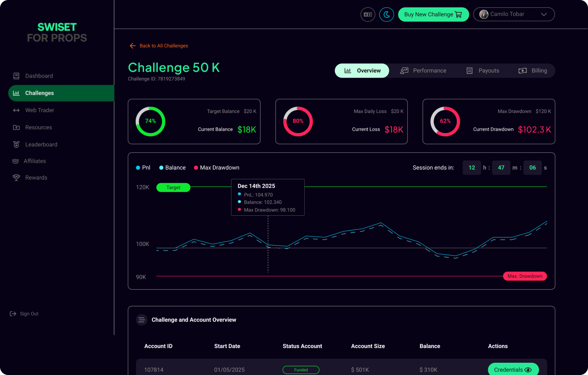This screenshot has width=588, height=375.
Task: Click the 62% max drawdown progress ring
Action: pos(445,121)
